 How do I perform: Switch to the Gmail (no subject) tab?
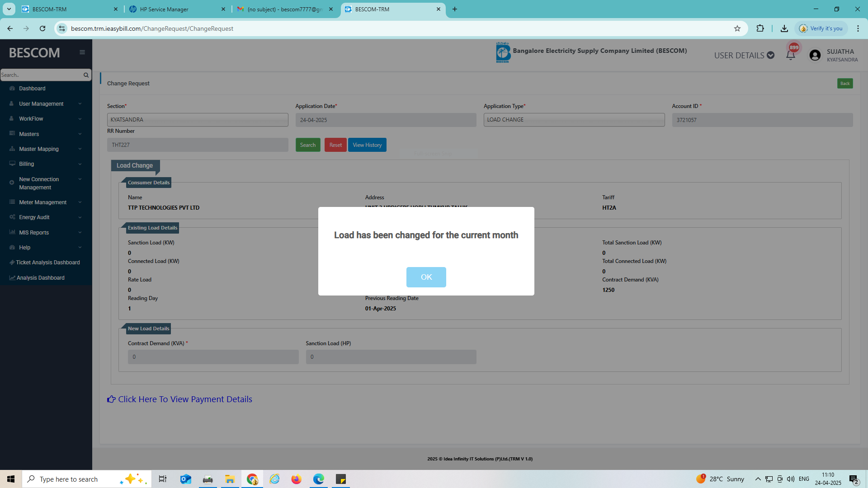tap(285, 9)
